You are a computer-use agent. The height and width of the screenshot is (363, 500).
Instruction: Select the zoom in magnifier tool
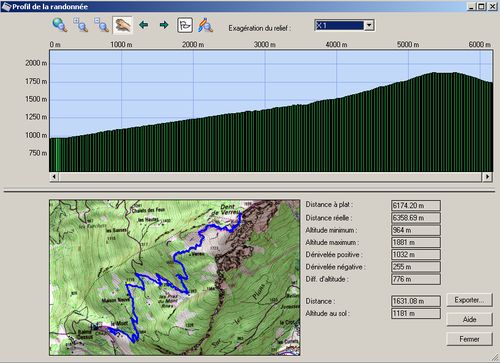pyautogui.click(x=81, y=25)
